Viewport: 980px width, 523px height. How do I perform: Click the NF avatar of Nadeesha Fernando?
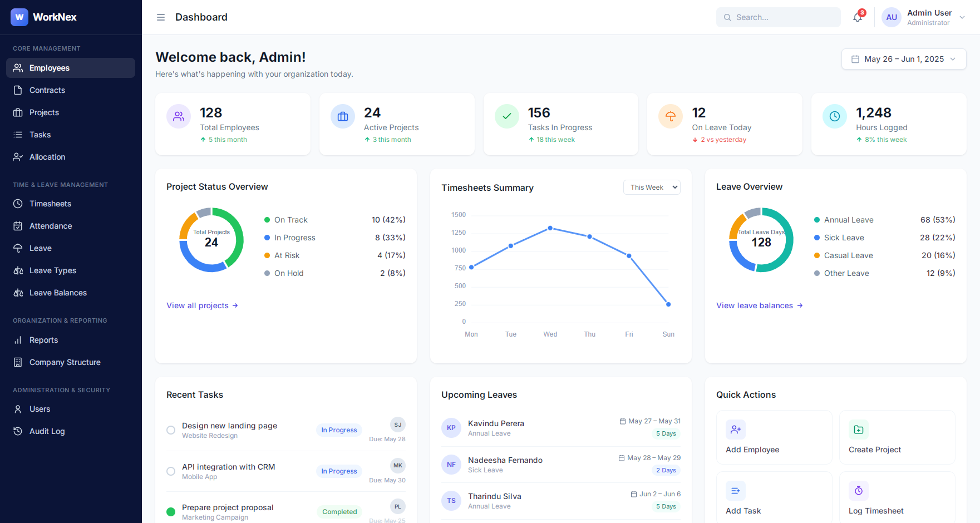(x=451, y=465)
